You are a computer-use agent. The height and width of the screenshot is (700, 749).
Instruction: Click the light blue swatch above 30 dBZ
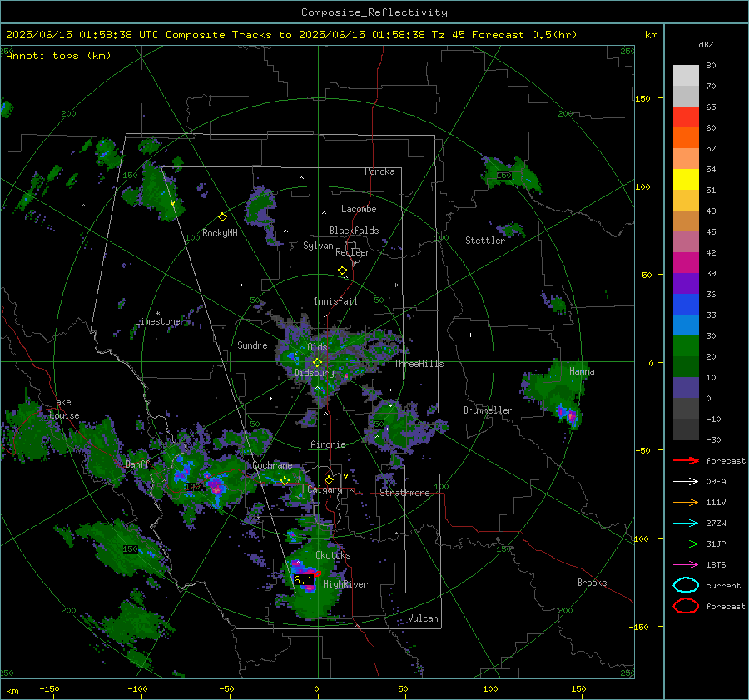pos(686,325)
